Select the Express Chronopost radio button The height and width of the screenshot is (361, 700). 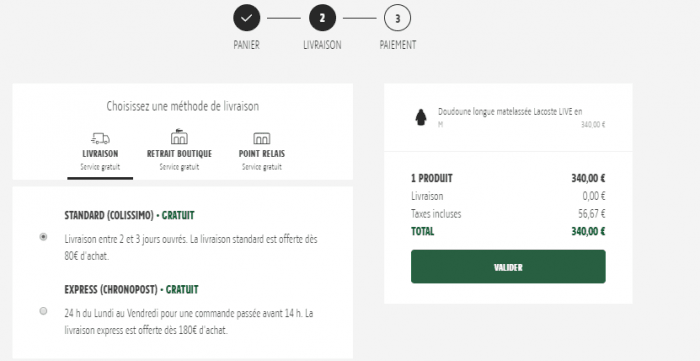pos(43,311)
